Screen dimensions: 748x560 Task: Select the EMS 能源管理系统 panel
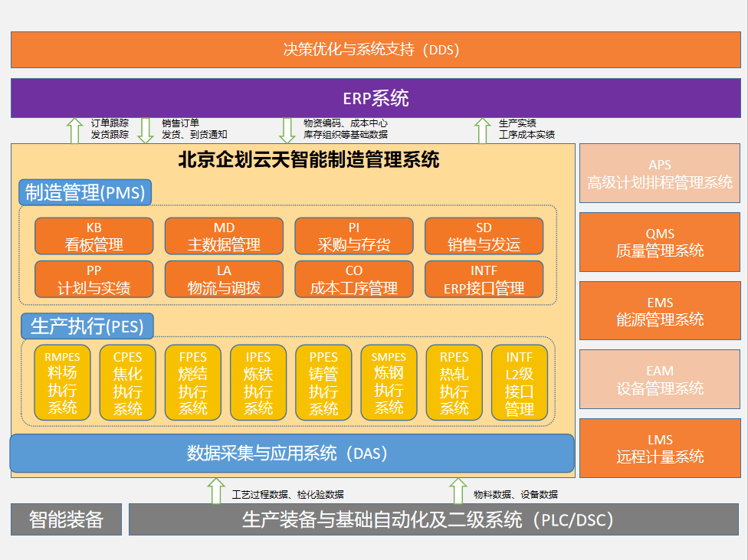click(660, 310)
